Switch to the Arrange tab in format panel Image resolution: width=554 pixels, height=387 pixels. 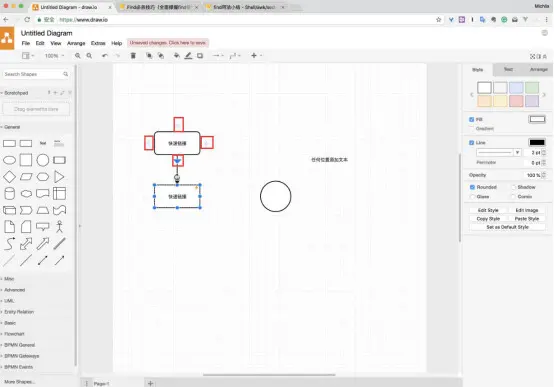(x=538, y=70)
